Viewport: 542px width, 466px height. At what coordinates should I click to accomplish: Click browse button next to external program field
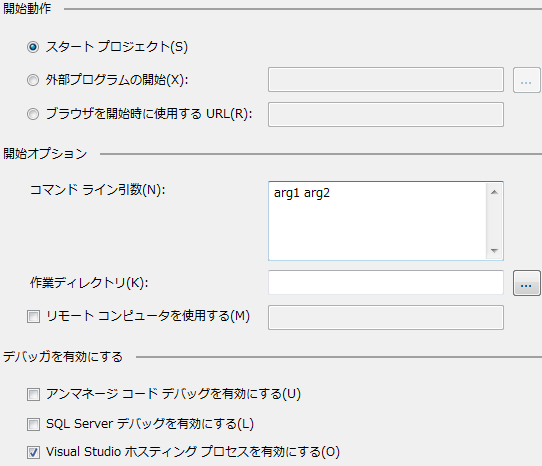click(526, 80)
